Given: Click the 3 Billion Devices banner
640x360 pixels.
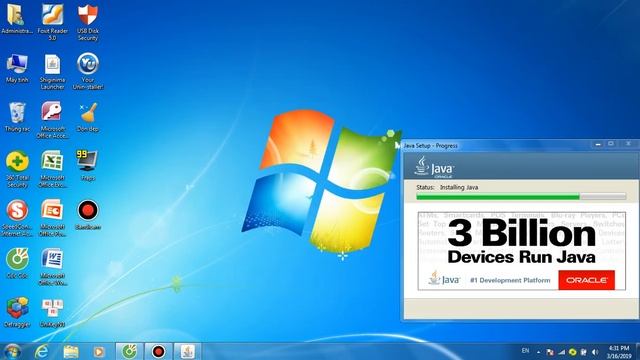Looking at the screenshot, I should tap(521, 251).
